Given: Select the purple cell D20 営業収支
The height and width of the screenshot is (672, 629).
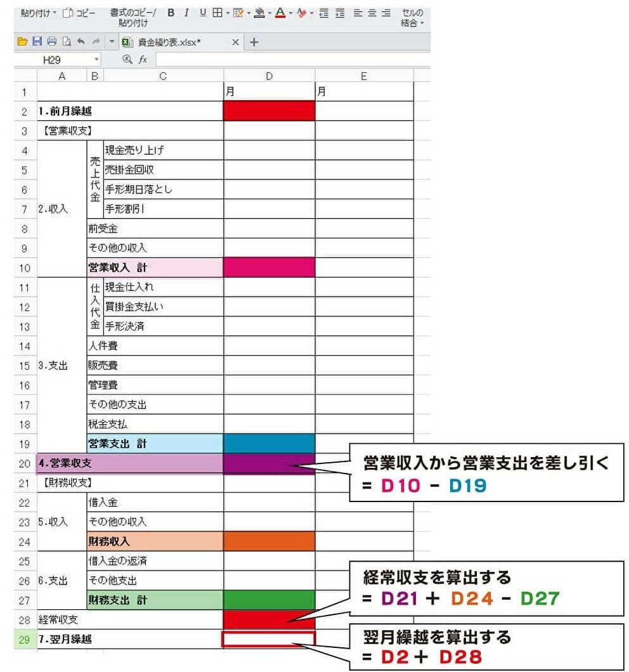Looking at the screenshot, I should coord(269,463).
